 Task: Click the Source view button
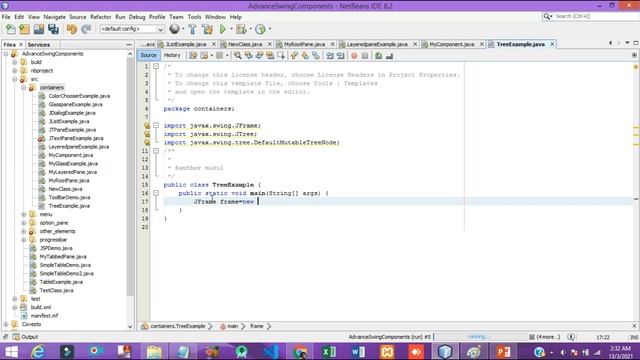pyautogui.click(x=148, y=55)
